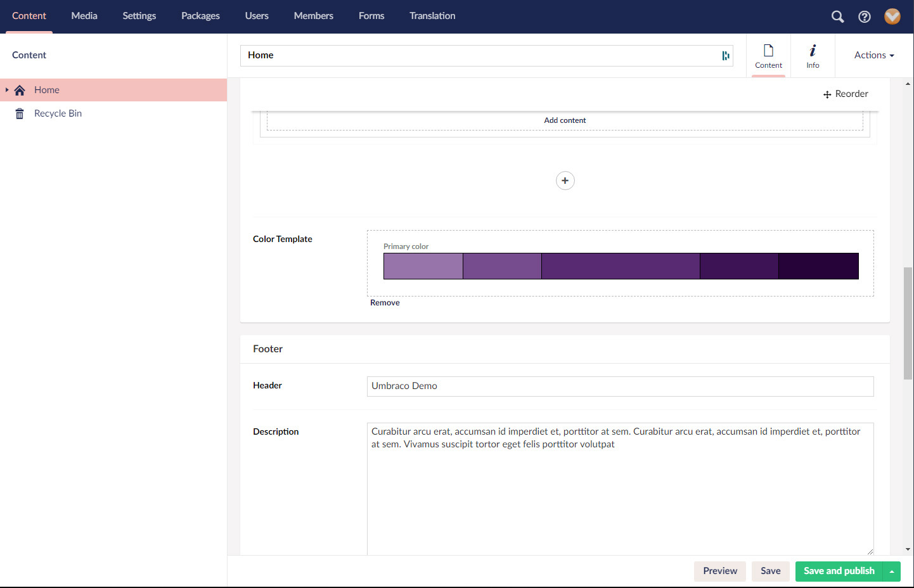Select Recycle Bin in the tree
The image size is (914, 588).
58,113
